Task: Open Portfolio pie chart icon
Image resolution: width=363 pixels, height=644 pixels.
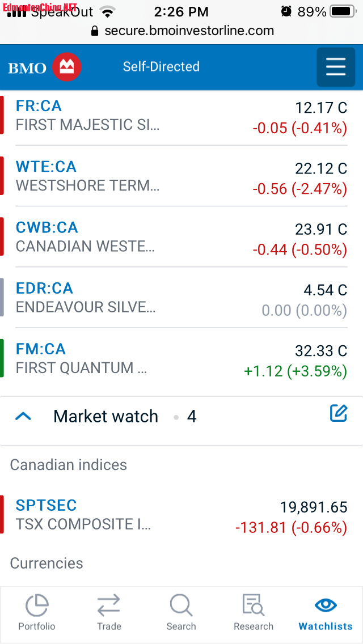Action: pyautogui.click(x=37, y=605)
